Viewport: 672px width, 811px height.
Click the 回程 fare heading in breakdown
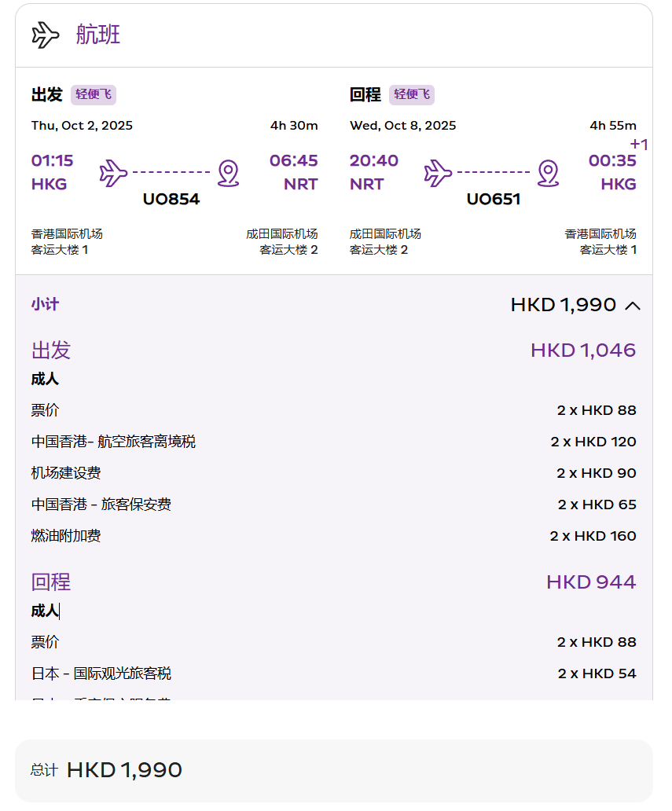(51, 582)
